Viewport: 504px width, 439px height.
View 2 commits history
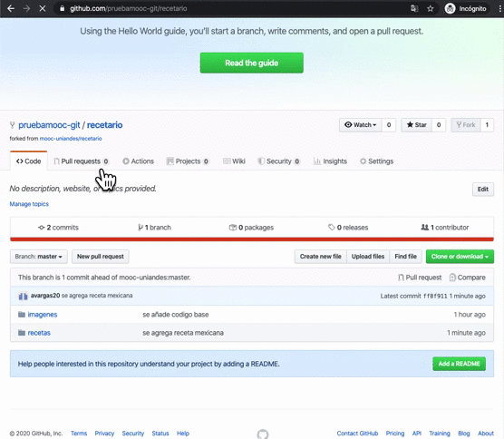click(x=58, y=228)
